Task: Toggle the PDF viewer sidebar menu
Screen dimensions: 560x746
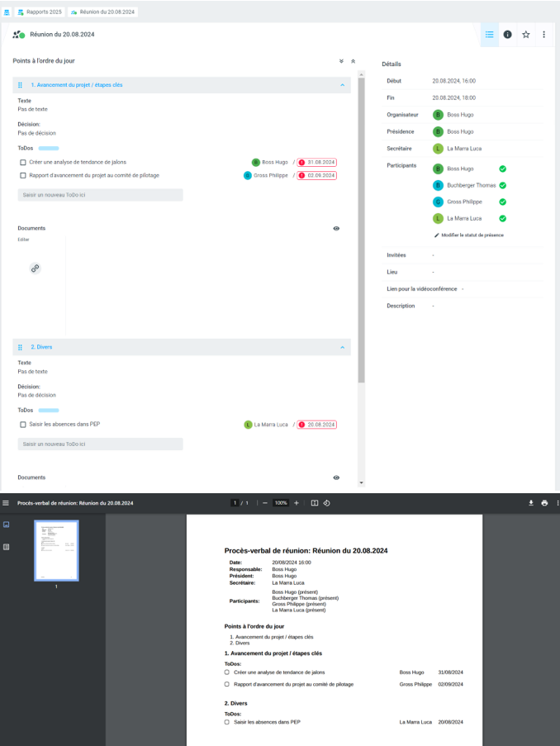Action: click(x=6, y=502)
